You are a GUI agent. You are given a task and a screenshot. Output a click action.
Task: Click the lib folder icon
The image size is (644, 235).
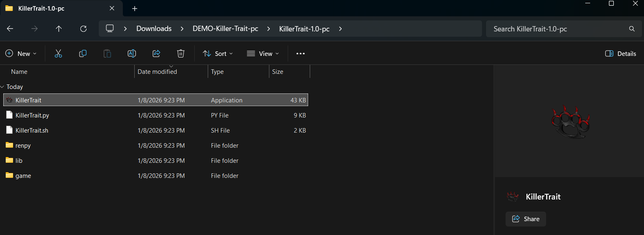pyautogui.click(x=9, y=160)
